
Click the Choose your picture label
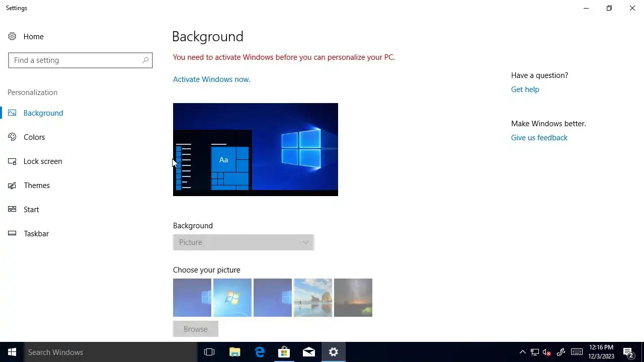207,270
